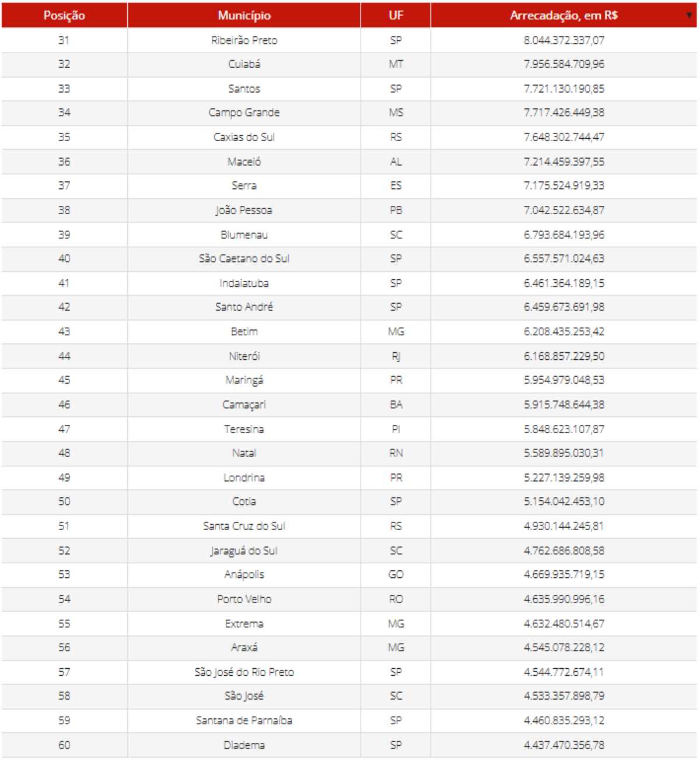Click Diadema's revenue value 4.437.470.356,78
This screenshot has height=765, width=700.
tap(563, 745)
